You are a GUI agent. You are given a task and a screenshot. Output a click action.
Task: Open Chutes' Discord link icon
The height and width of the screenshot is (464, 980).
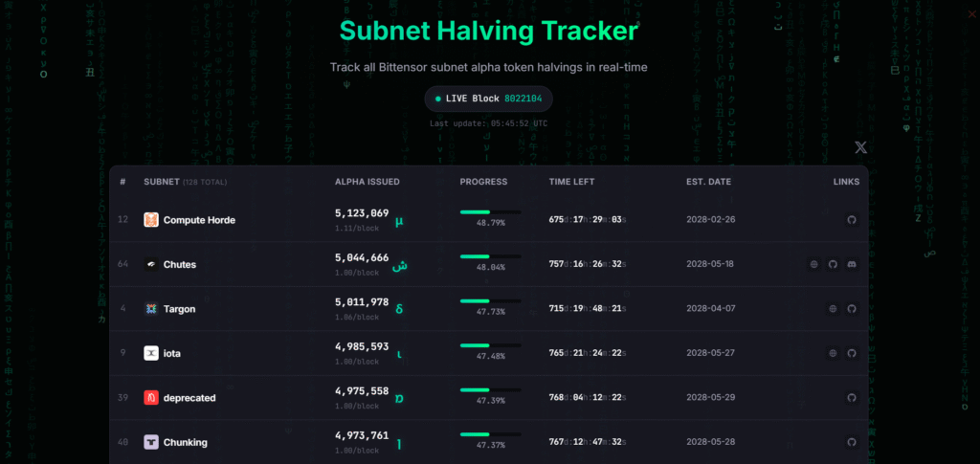(852, 264)
